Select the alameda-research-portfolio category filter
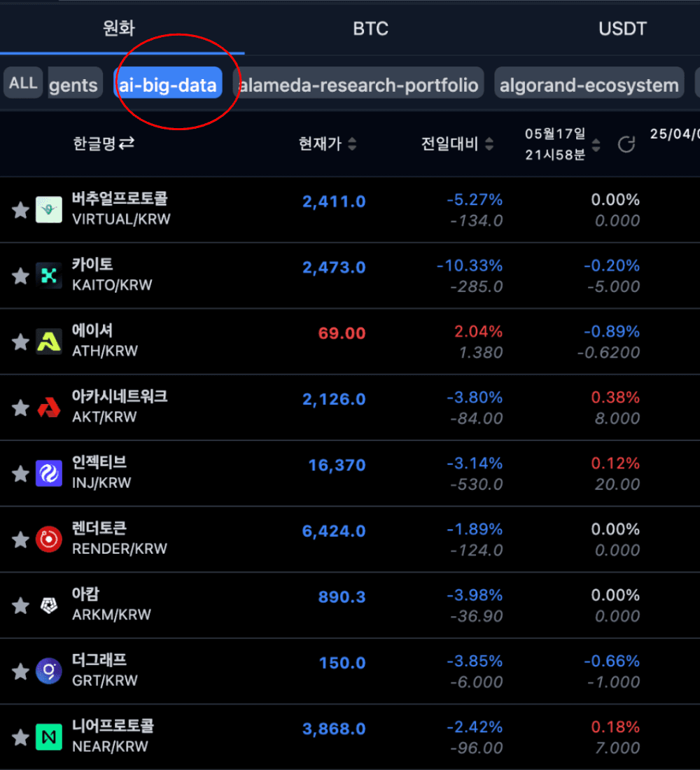 (358, 85)
